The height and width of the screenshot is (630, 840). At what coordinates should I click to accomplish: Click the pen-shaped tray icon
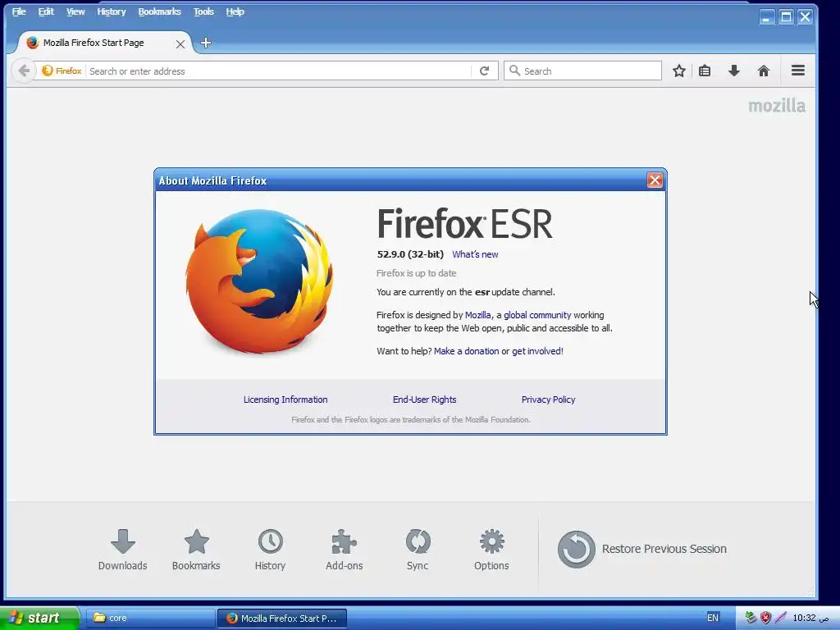click(781, 618)
